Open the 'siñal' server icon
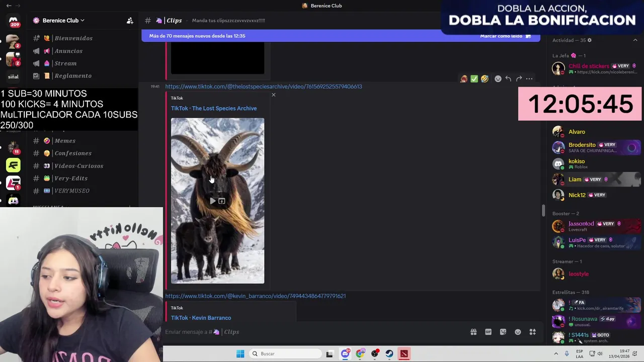This screenshot has width=644, height=362. pyautogui.click(x=14, y=77)
